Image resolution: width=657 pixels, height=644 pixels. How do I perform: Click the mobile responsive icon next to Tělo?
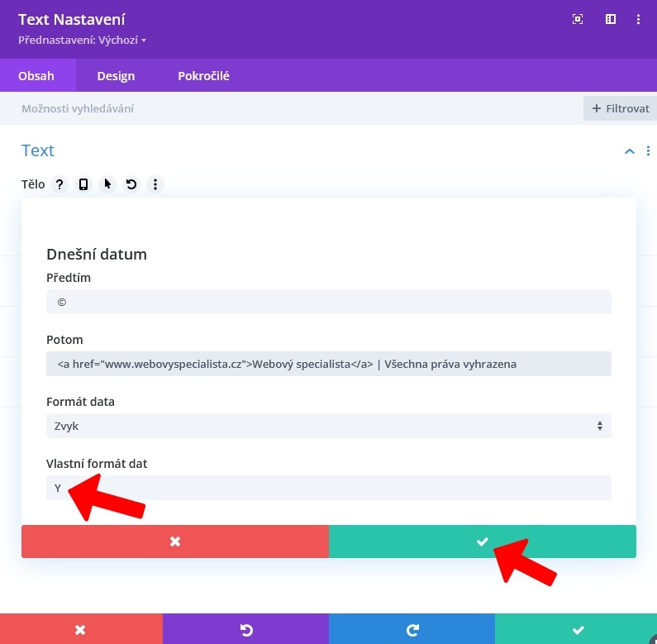83,184
